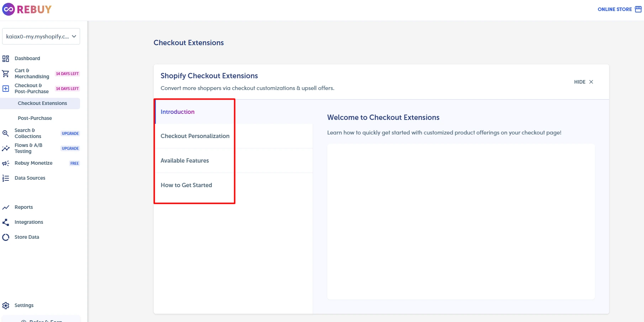
Task: Close the banner with the X icon
Action: (x=591, y=82)
